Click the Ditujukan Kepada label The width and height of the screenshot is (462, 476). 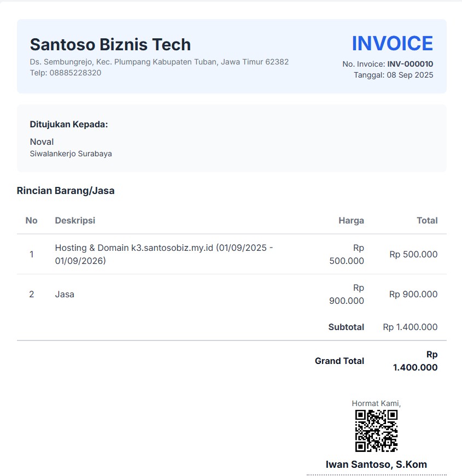69,125
